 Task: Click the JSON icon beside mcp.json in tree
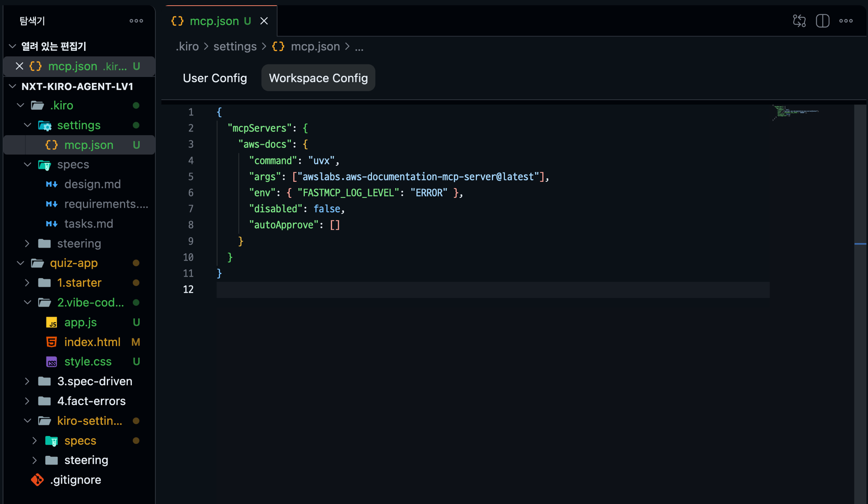52,145
